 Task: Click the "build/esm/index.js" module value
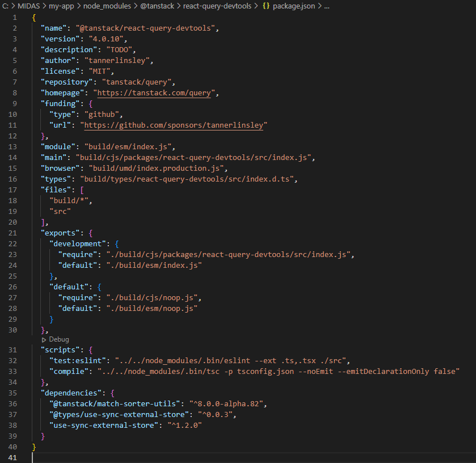click(x=128, y=147)
